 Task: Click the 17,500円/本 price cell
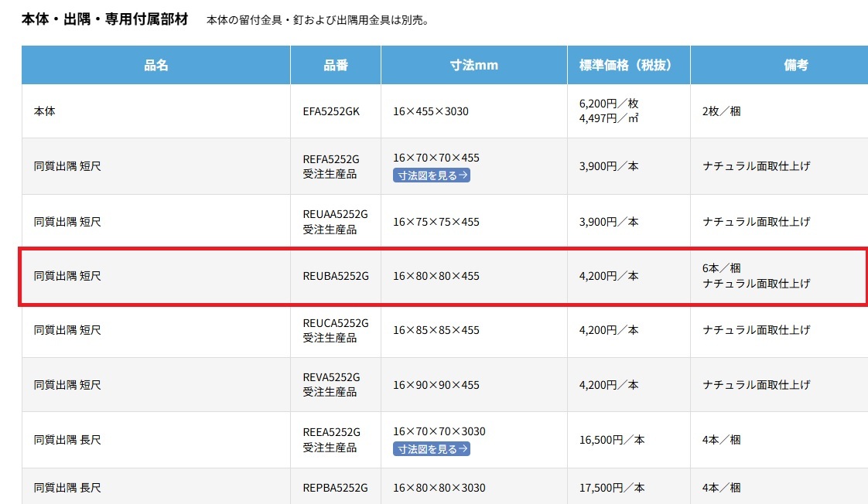pyautogui.click(x=611, y=489)
